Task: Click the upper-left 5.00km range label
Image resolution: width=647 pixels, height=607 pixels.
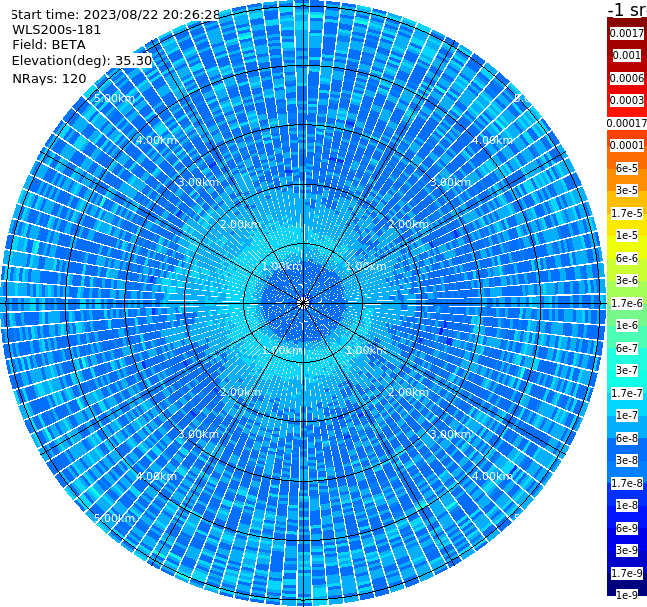Action: tap(114, 99)
